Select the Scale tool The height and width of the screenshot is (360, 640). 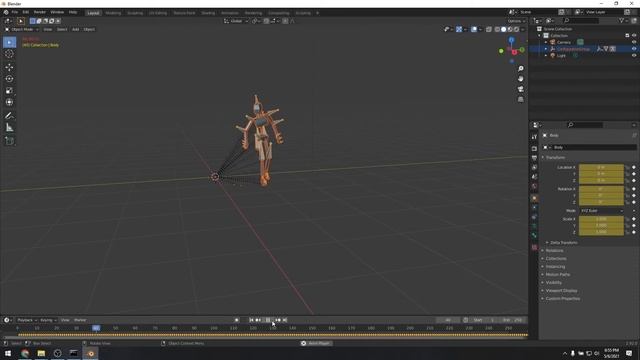click(x=9, y=91)
